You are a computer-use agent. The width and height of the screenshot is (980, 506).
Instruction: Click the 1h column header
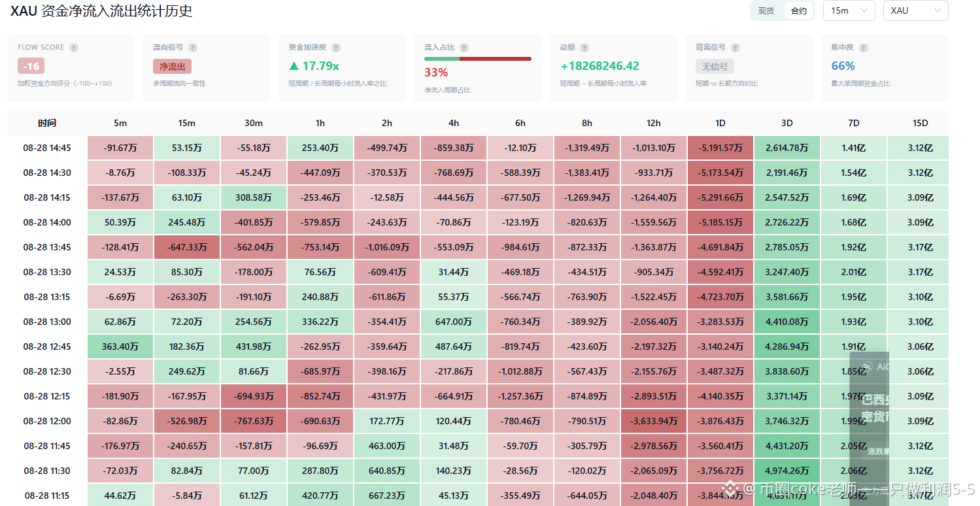(x=320, y=123)
